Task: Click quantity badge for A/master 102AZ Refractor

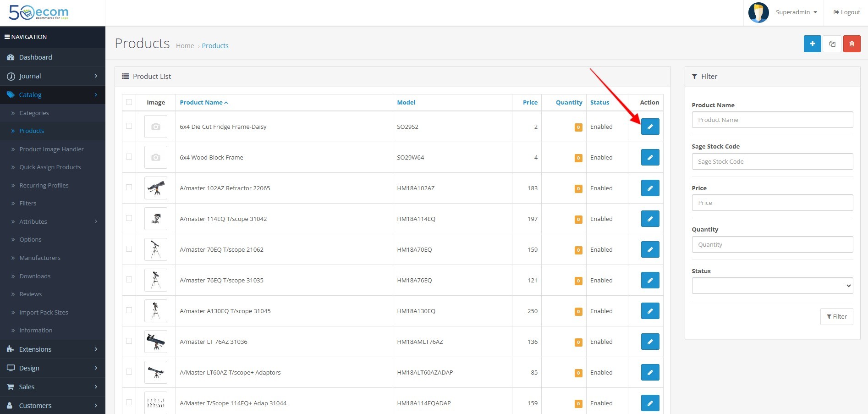Action: click(x=578, y=188)
